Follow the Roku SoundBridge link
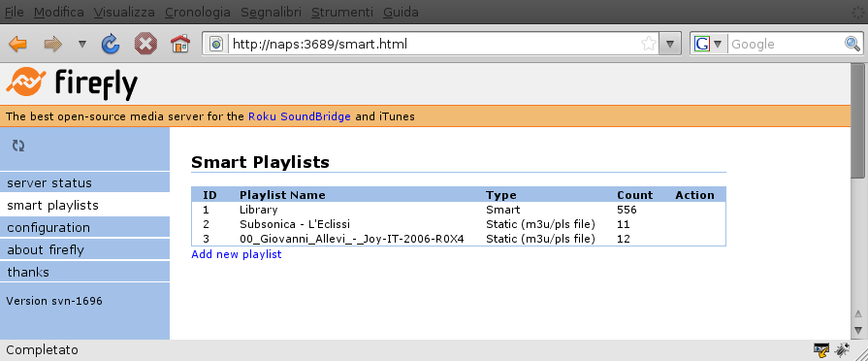Screen dimensions: 868x361 (x=300, y=116)
